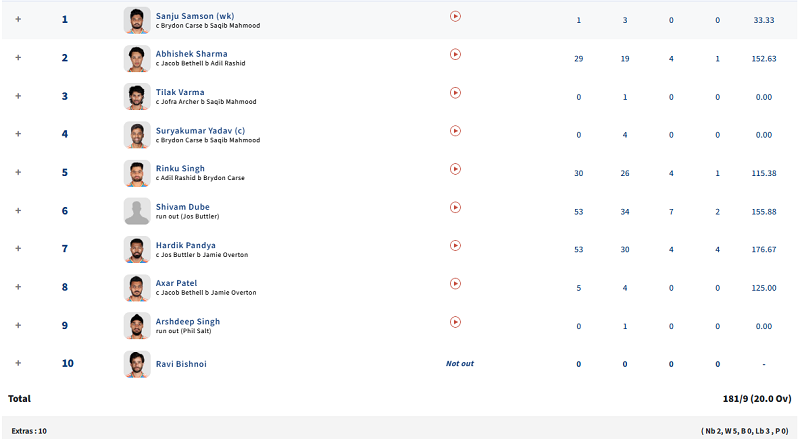
Task: Select 'c Jacob Bethell b Jamie Overton' text
Action: (x=206, y=292)
